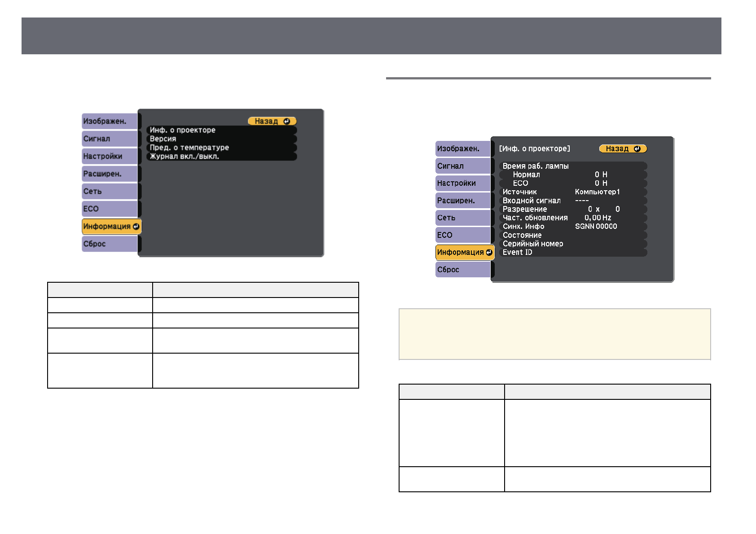Screen dimensions: 756x534
Task: Select Инф. о проекторе menu entry
Action: tap(221, 130)
